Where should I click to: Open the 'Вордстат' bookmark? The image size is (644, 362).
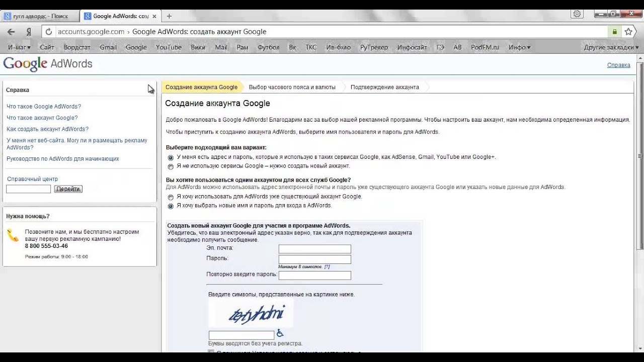coord(77,47)
